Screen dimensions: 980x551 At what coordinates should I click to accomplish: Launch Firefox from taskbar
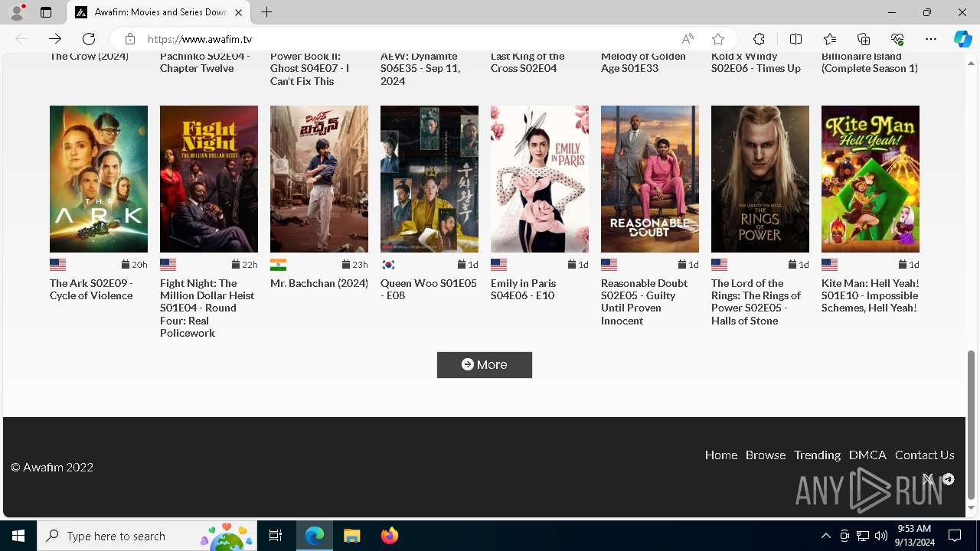(x=389, y=536)
